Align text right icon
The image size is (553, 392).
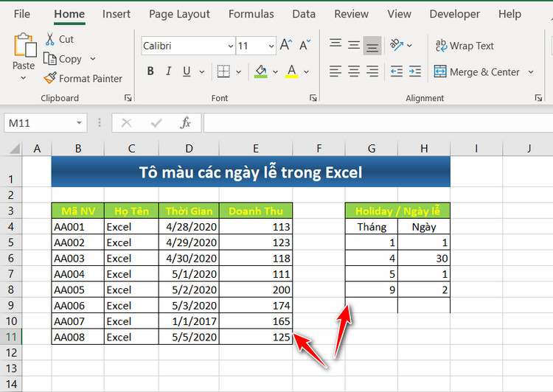pyautogui.click(x=372, y=71)
